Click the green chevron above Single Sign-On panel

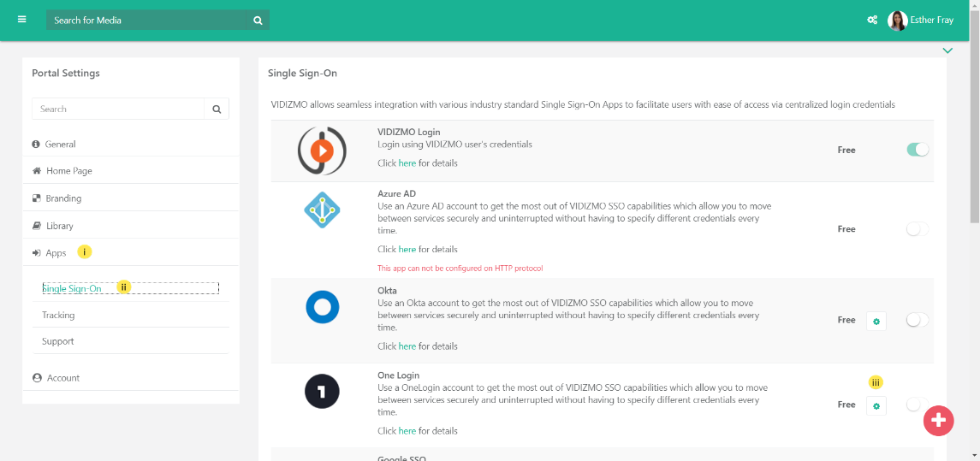coord(947,50)
